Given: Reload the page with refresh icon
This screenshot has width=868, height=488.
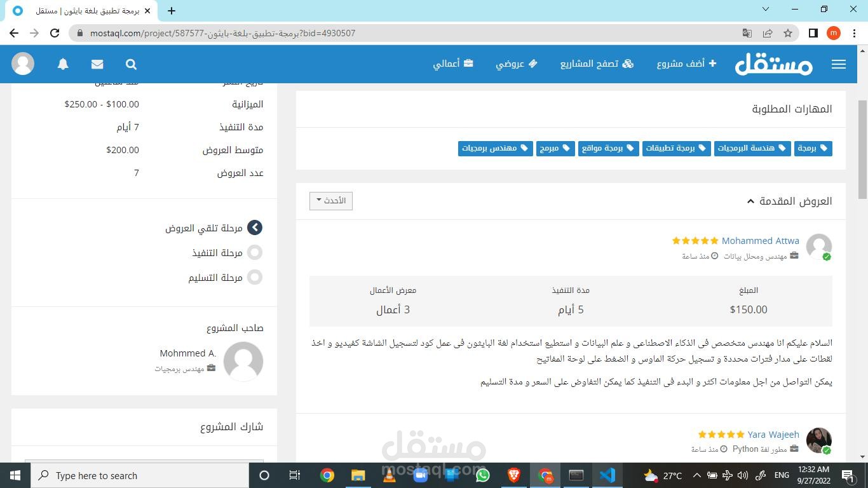Looking at the screenshot, I should click(x=55, y=33).
